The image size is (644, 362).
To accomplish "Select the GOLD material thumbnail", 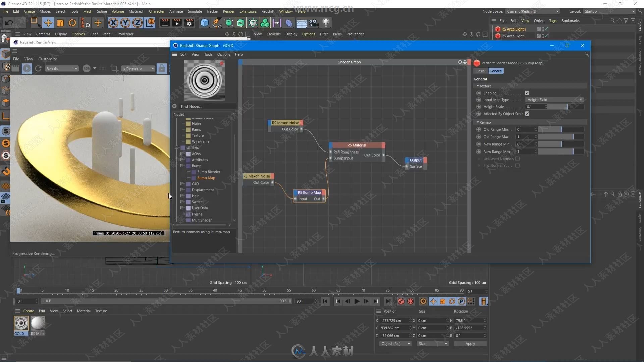I will [21, 323].
